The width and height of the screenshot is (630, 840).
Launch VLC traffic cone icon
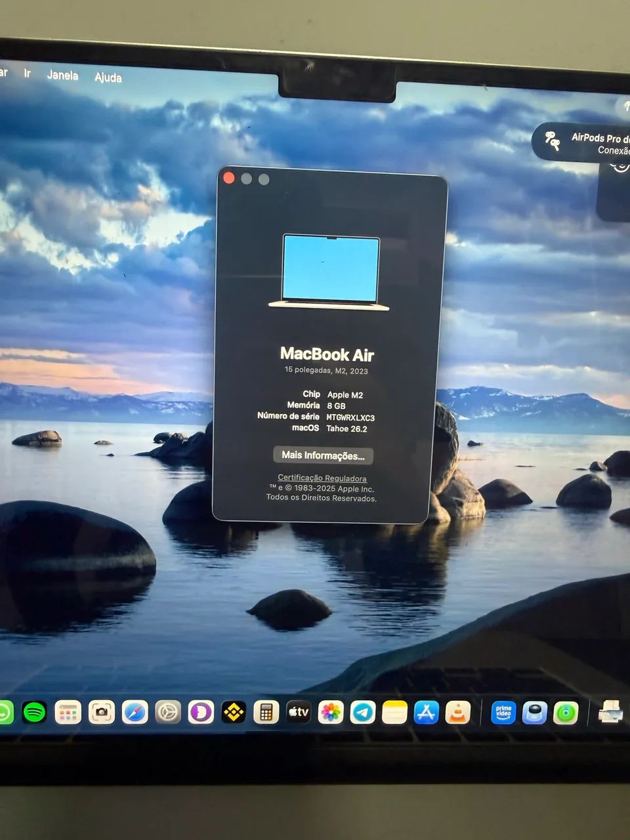[x=457, y=713]
